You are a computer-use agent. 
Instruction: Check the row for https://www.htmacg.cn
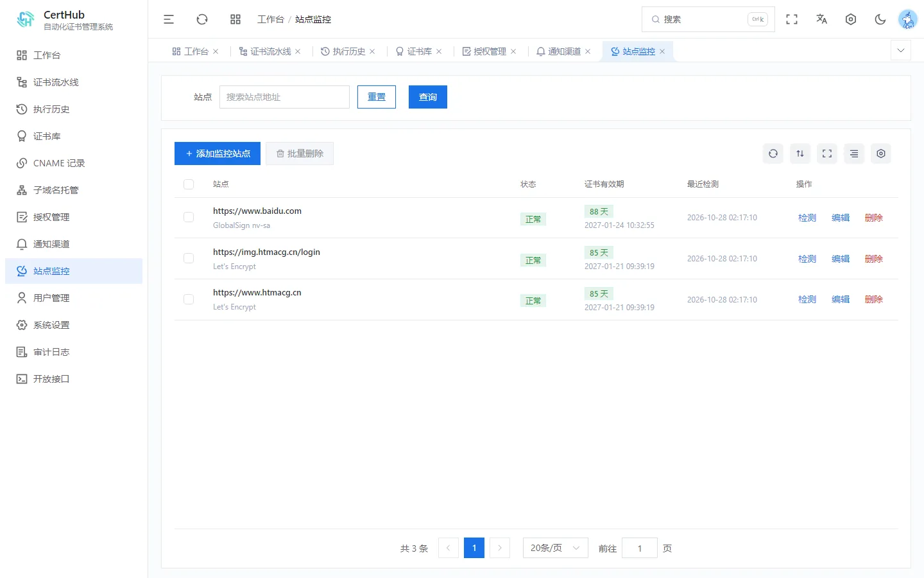189,299
